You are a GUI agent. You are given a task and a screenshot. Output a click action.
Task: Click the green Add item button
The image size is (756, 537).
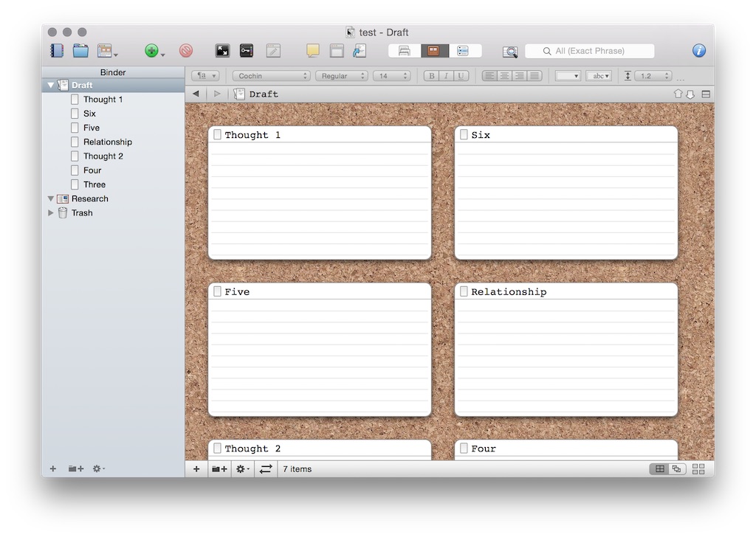[x=151, y=51]
